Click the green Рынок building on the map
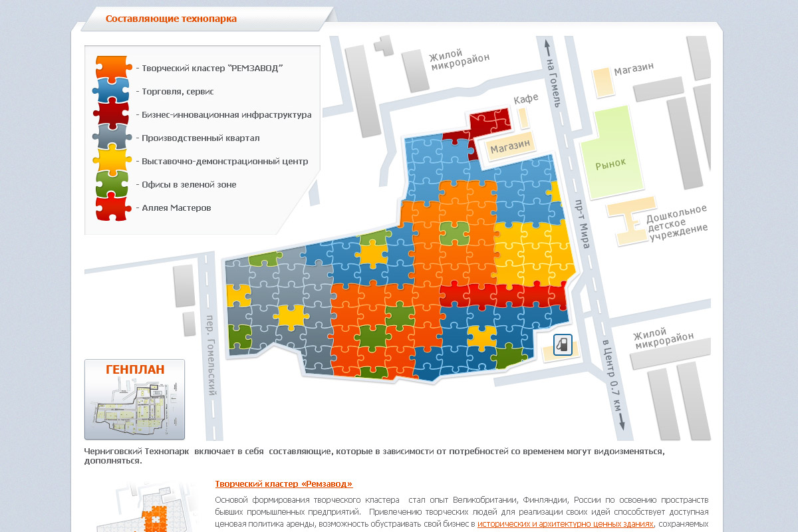This screenshot has height=532, width=798. tap(610, 162)
